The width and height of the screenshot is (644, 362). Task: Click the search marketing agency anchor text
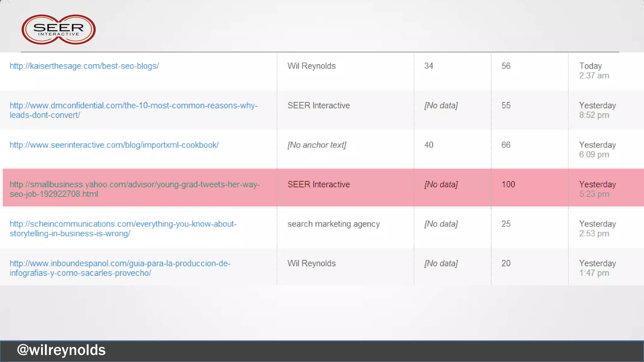pos(333,224)
